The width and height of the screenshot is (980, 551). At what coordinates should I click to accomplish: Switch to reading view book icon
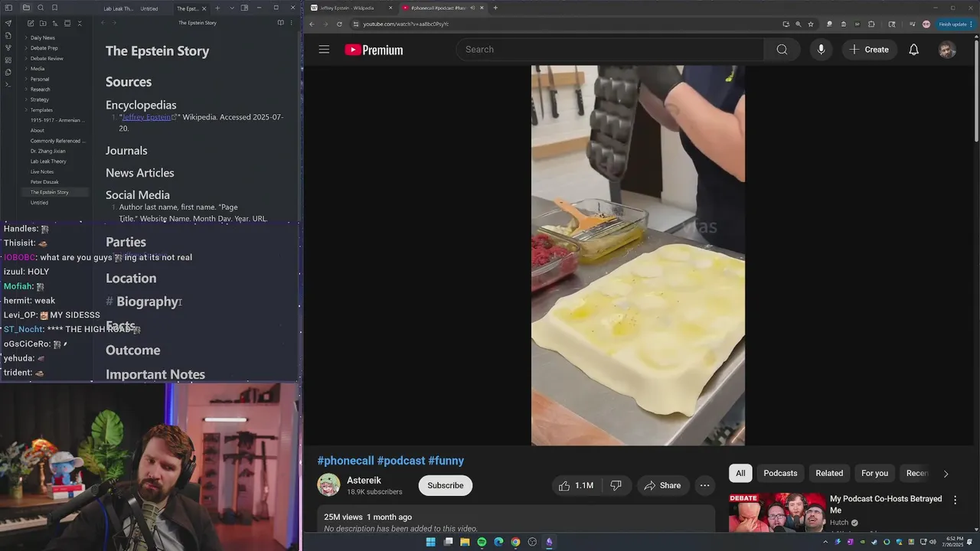tap(280, 23)
